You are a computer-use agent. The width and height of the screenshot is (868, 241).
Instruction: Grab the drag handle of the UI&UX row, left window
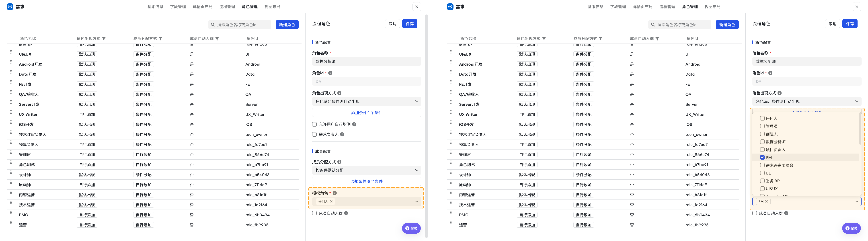pyautogui.click(x=11, y=52)
